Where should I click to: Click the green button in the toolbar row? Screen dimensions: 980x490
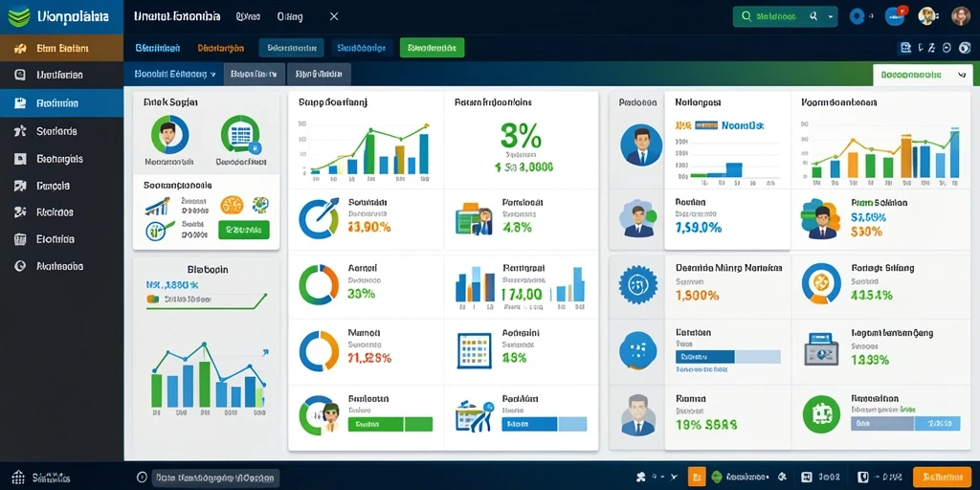coord(432,48)
